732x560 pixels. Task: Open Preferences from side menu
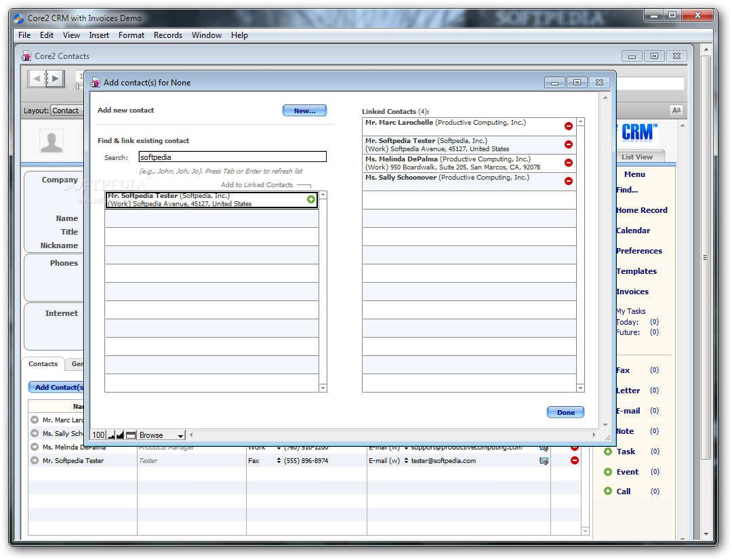point(639,251)
